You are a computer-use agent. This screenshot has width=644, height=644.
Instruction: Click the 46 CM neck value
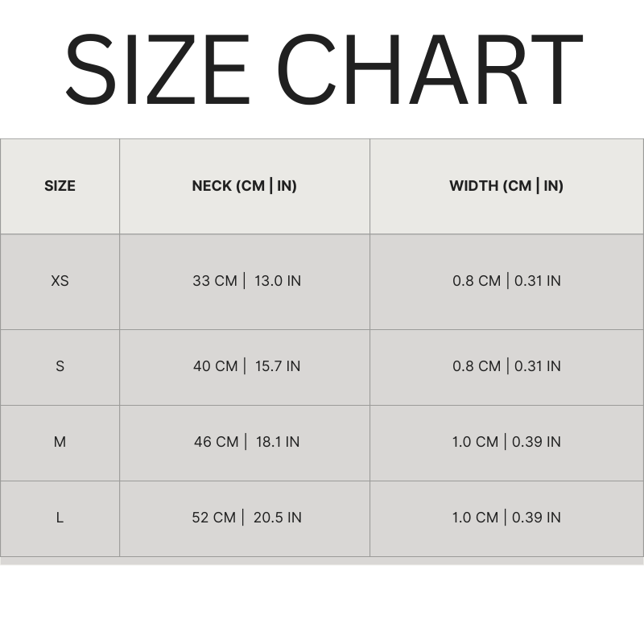tap(217, 442)
